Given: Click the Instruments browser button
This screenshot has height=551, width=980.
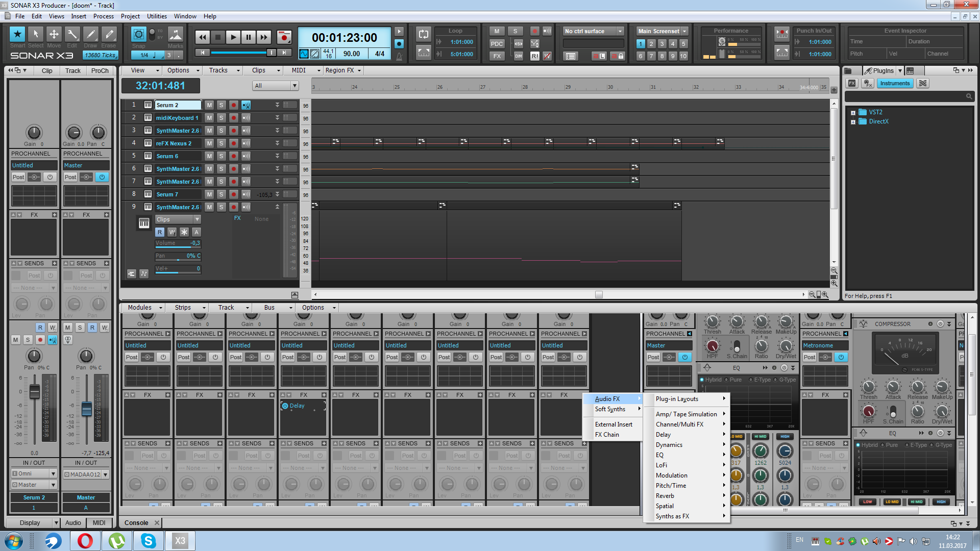Looking at the screenshot, I should (894, 83).
